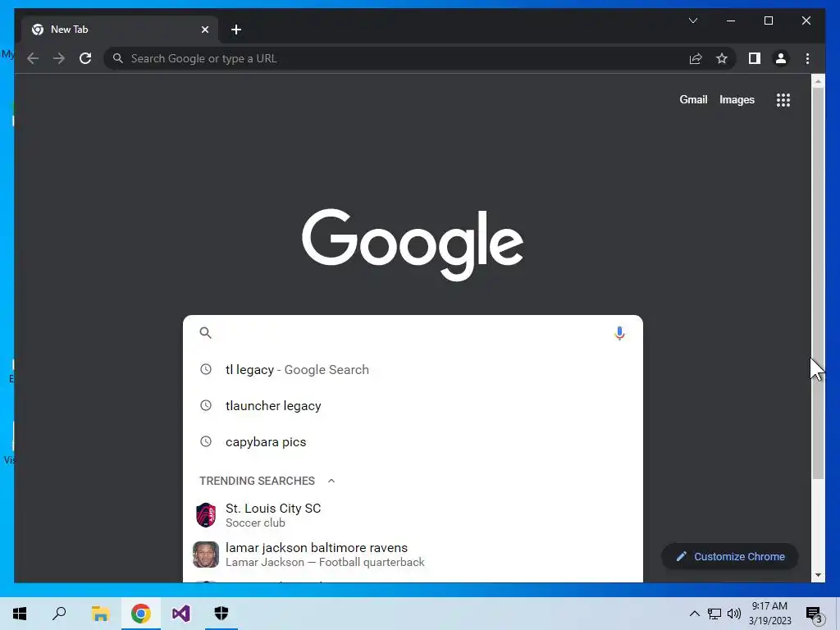Click the clock icon beside tlauncher legacy
Screen dimensions: 840x630
pos(206,405)
